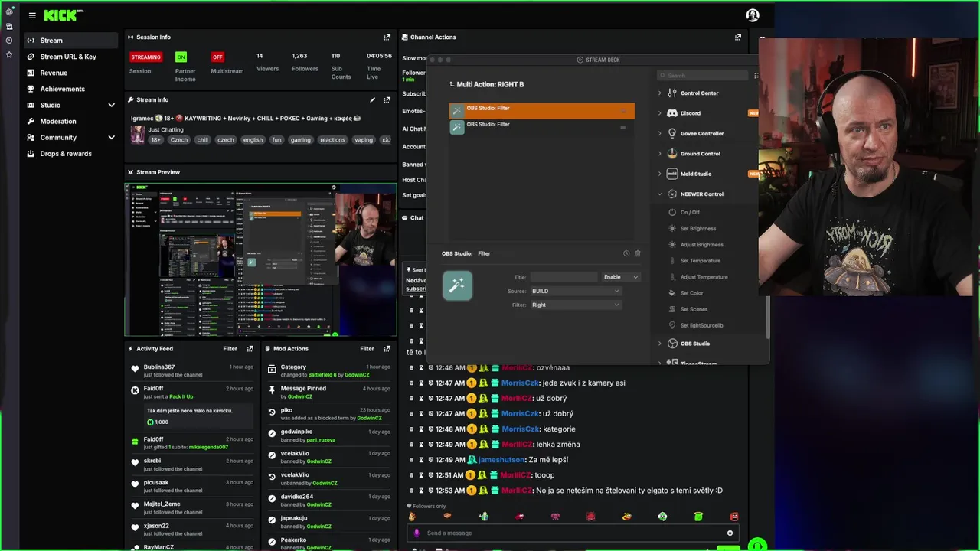Edit stream info with the pencil icon
The width and height of the screenshot is (980, 551).
pyautogui.click(x=373, y=99)
